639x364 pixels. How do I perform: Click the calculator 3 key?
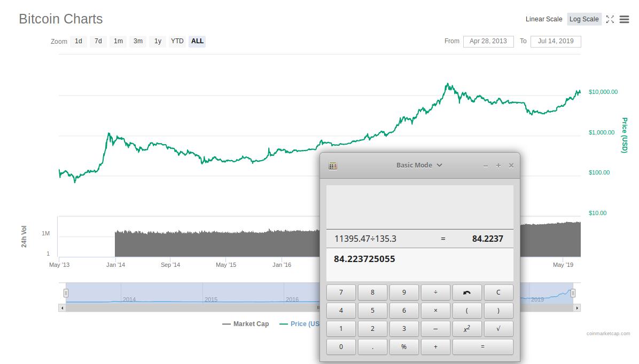[x=404, y=329]
